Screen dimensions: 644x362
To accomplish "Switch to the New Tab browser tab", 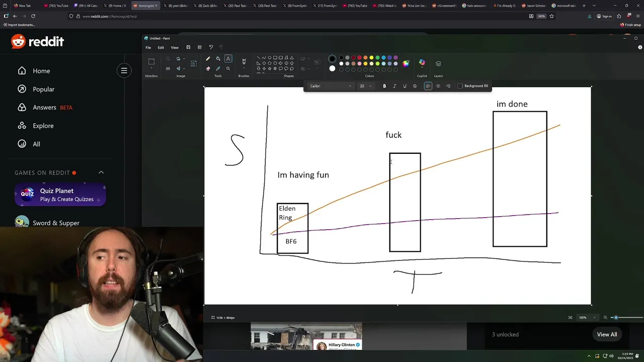I will [x=25, y=6].
